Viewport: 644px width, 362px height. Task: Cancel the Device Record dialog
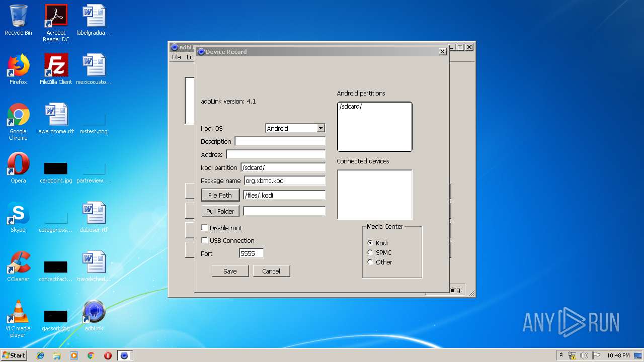271,271
